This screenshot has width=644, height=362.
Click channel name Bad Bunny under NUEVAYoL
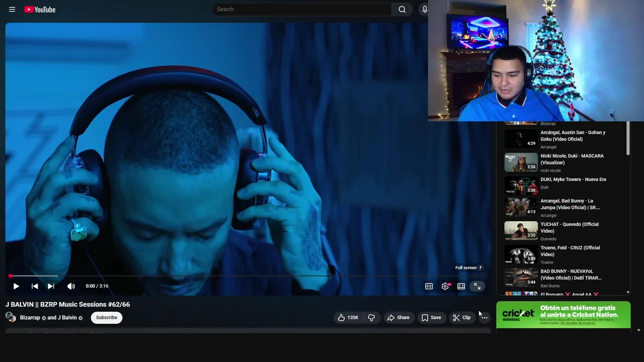[550, 286]
